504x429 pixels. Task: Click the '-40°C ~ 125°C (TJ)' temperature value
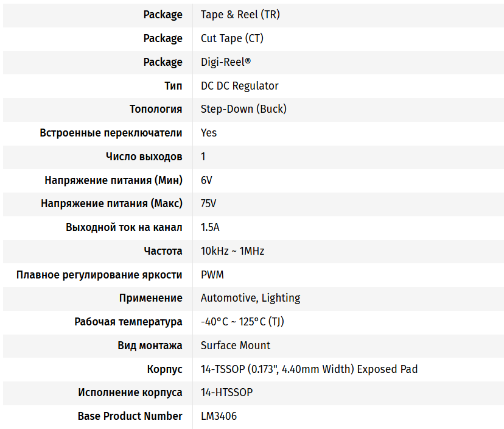pos(242,322)
